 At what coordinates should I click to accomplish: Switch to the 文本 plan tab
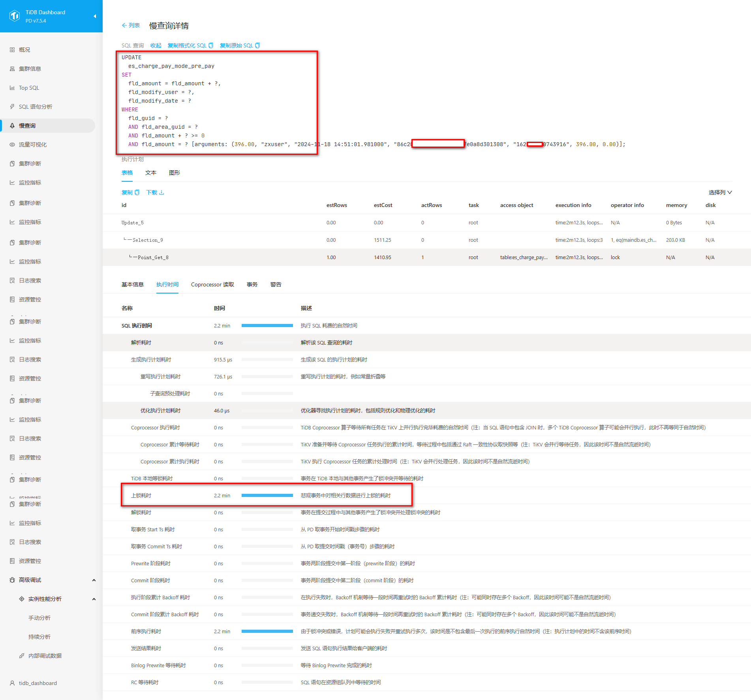[151, 173]
